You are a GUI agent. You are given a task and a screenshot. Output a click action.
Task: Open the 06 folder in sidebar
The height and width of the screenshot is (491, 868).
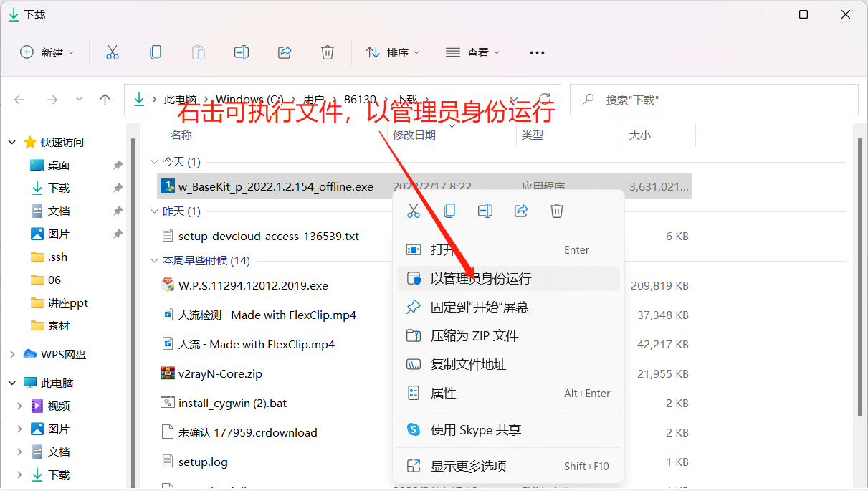(x=47, y=280)
